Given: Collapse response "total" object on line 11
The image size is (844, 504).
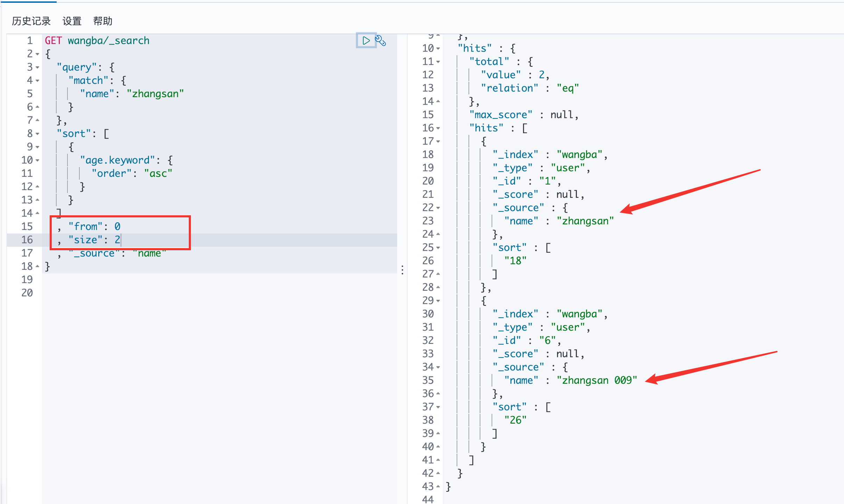Looking at the screenshot, I should pos(438,62).
